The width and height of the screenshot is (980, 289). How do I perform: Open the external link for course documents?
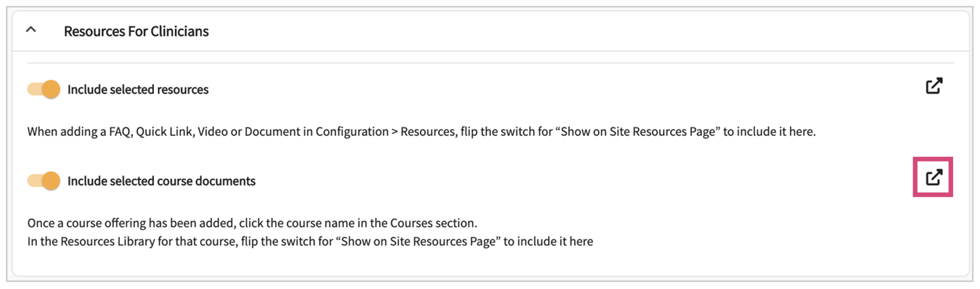coord(934,178)
